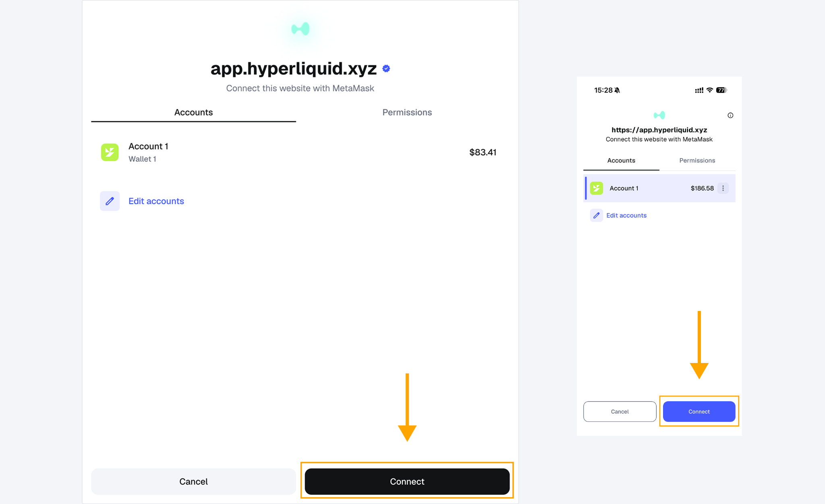Click the battery indicator in mobile status bar
This screenshot has width=825, height=504.
coord(721,90)
